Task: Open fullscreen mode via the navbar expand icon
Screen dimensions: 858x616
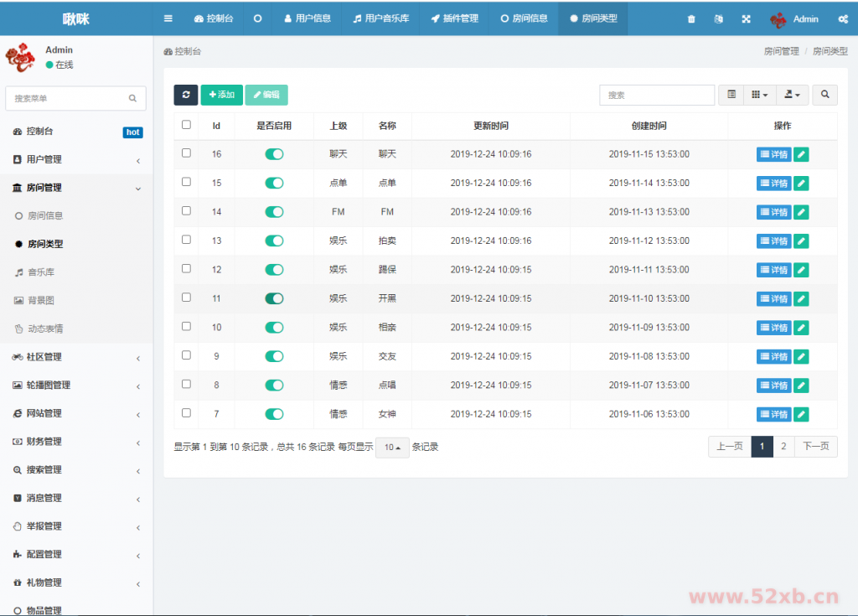Action: pyautogui.click(x=746, y=18)
